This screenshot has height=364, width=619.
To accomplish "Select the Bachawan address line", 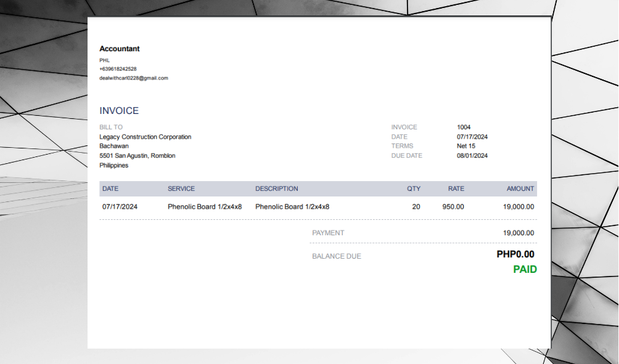I will [114, 146].
